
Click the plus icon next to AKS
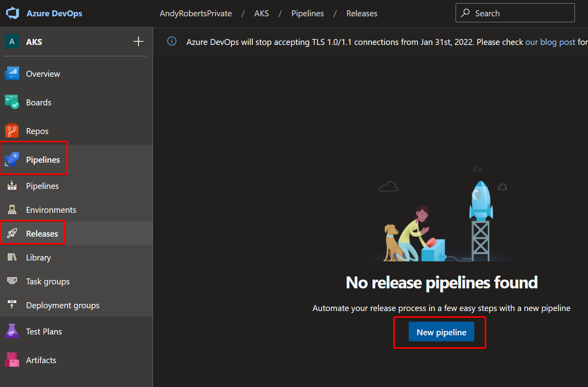pyautogui.click(x=138, y=41)
